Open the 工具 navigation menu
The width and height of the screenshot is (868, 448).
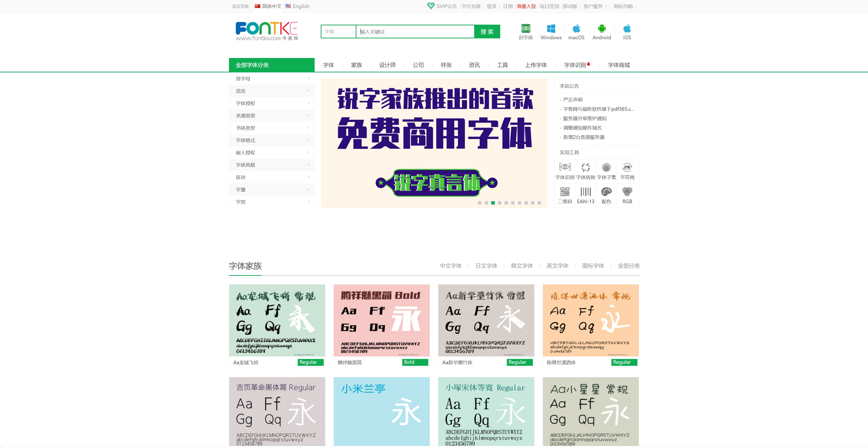click(x=502, y=65)
